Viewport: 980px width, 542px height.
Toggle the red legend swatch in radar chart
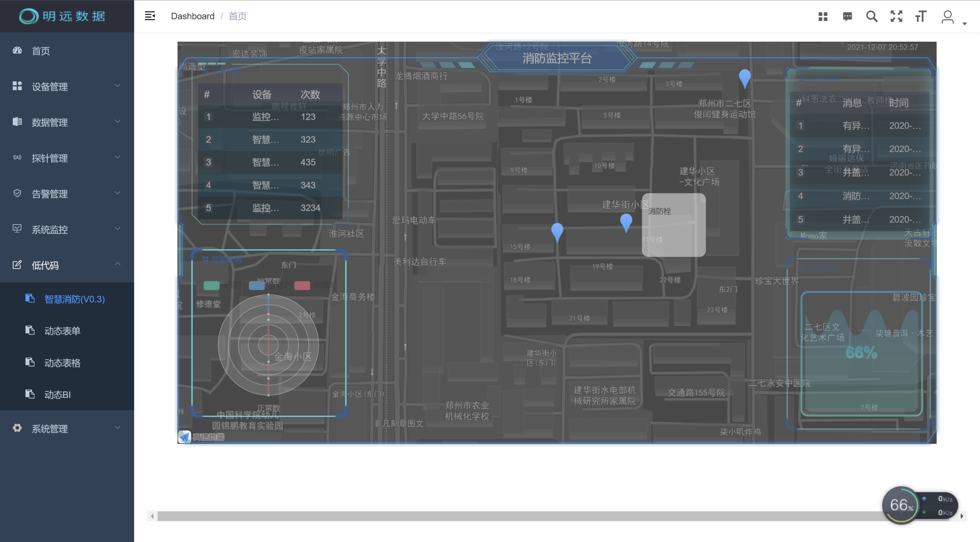click(x=302, y=285)
